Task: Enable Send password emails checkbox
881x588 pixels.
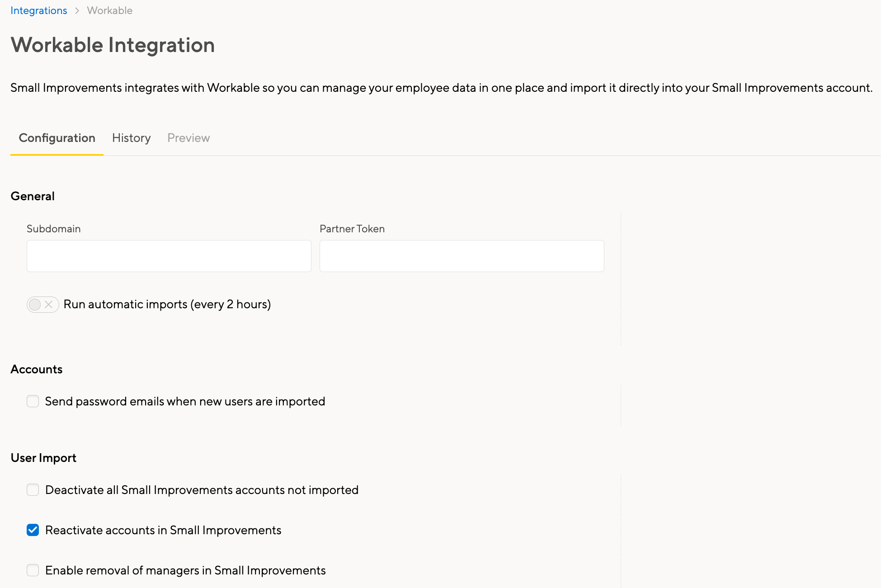Action: [x=33, y=401]
